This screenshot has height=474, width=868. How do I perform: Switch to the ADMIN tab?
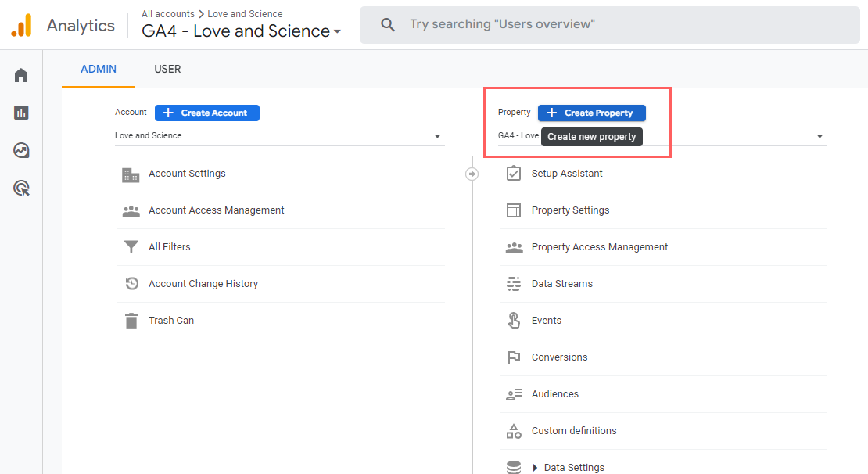99,69
